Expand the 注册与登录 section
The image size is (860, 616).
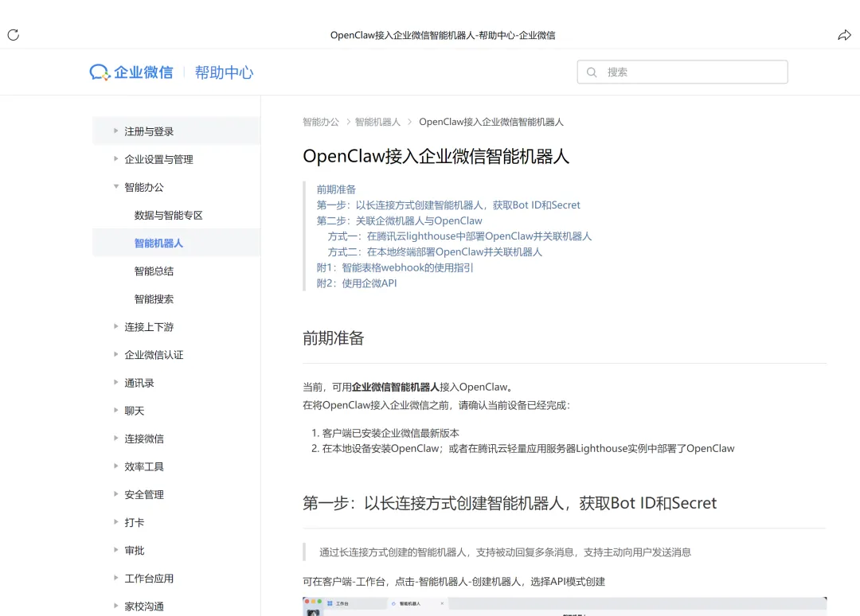[x=149, y=131]
